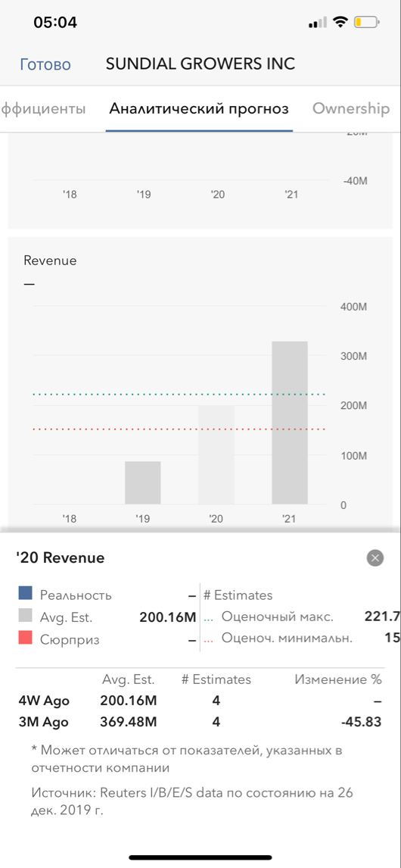401x868 pixels.
Task: Tap the 3M Ago row label
Action: tap(44, 722)
